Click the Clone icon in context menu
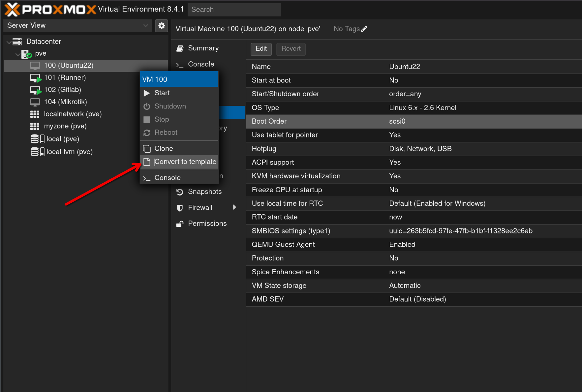Image resolution: width=582 pixels, height=392 pixels. 147,149
